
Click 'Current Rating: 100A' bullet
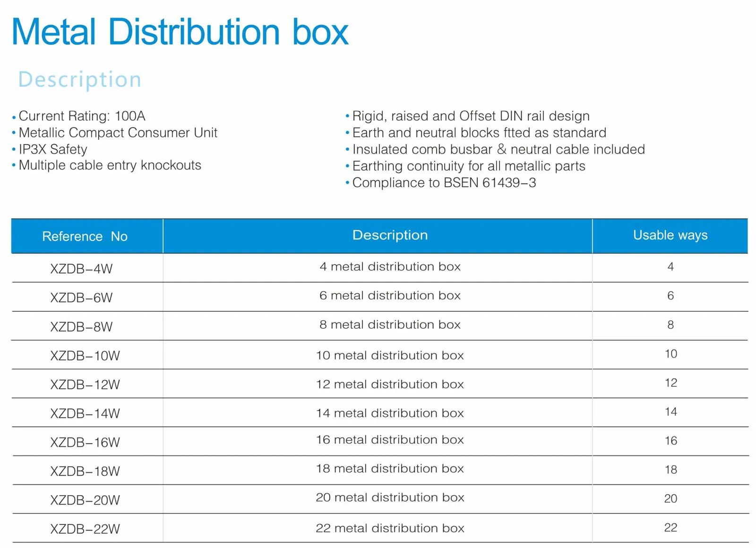(82, 116)
